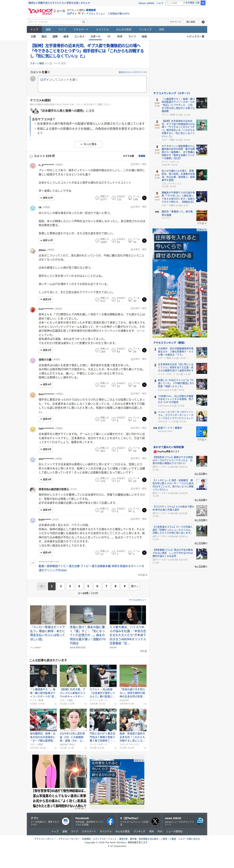
Task: Click the blue web search button
Action: pyautogui.click(x=203, y=3)
